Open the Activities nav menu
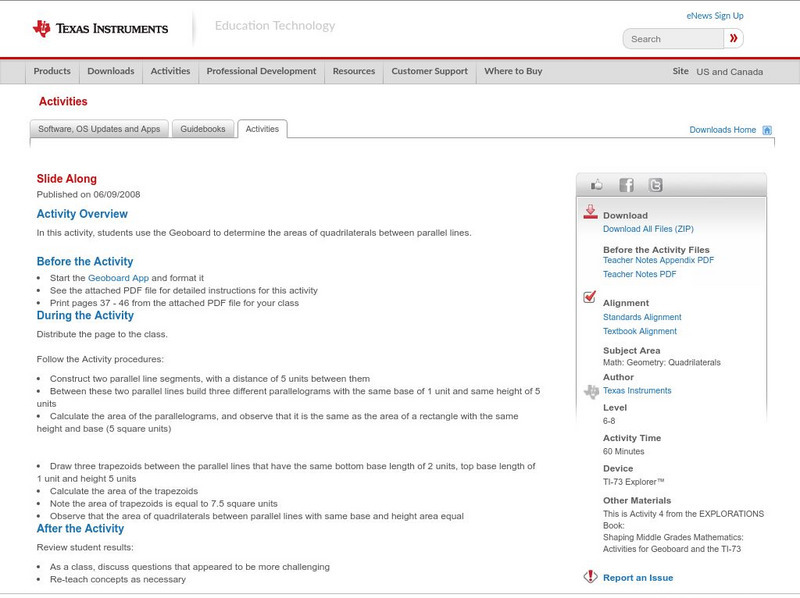Screen dimensions: 800x598 pyautogui.click(x=170, y=71)
